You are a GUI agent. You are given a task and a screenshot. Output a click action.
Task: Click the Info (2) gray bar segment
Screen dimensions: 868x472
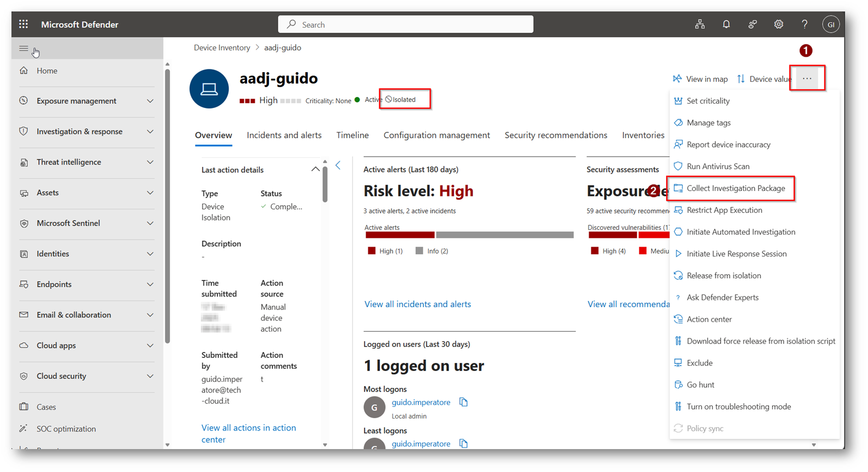pos(505,235)
